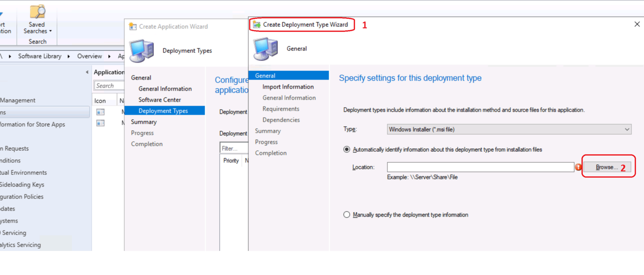This screenshot has height=275, width=644.
Task: Expand the Saved Searches dropdown arrow
Action: (50, 31)
